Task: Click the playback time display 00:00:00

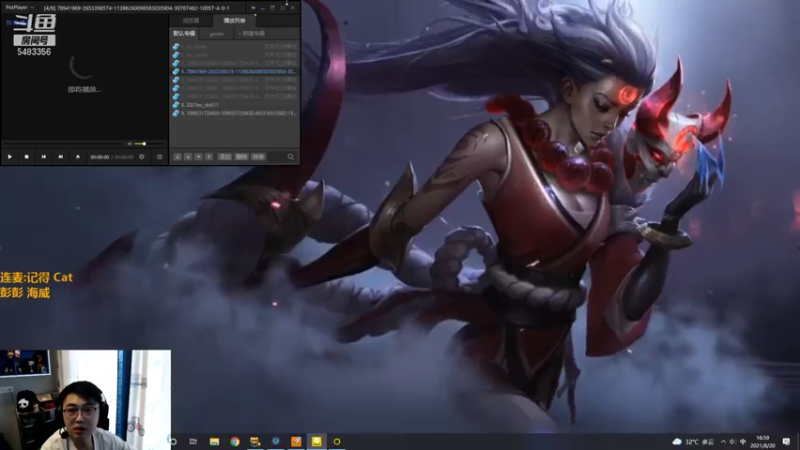Action: [x=99, y=157]
